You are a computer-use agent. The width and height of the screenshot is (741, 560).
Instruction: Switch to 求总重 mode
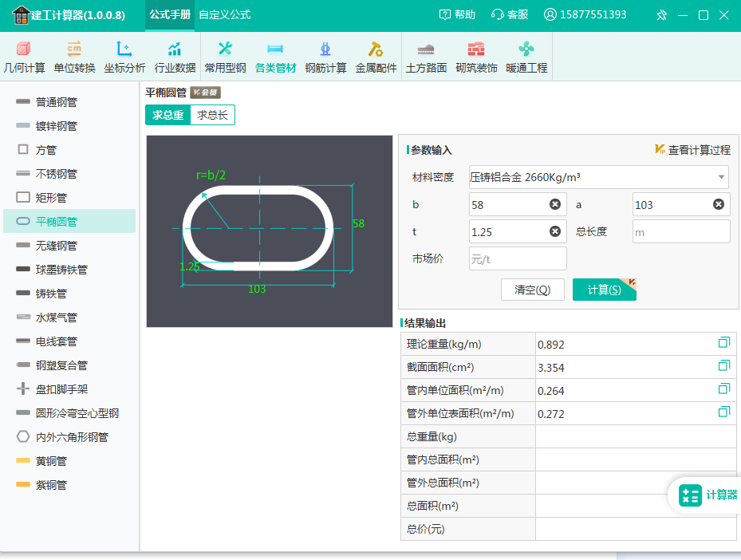[168, 115]
